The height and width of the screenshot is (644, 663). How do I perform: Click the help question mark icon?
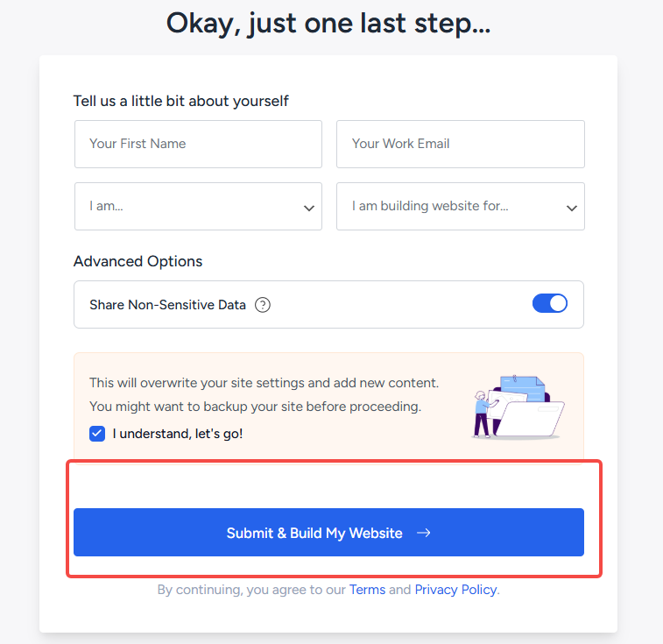(x=263, y=305)
